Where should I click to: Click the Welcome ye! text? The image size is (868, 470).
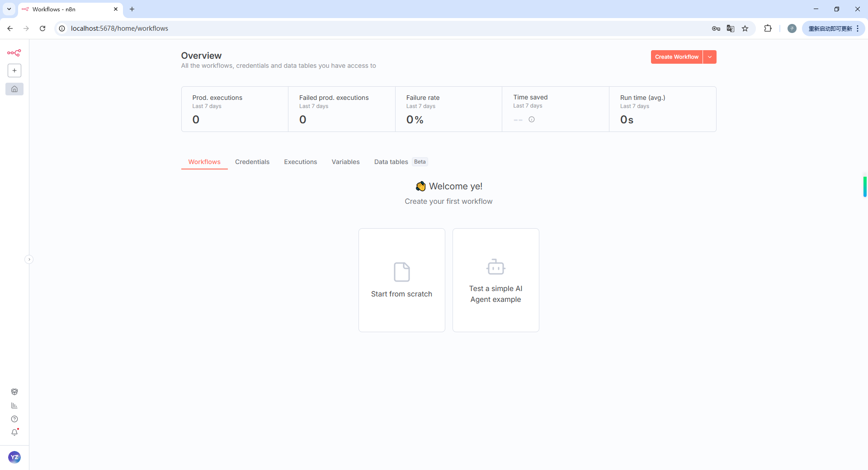[456, 186]
